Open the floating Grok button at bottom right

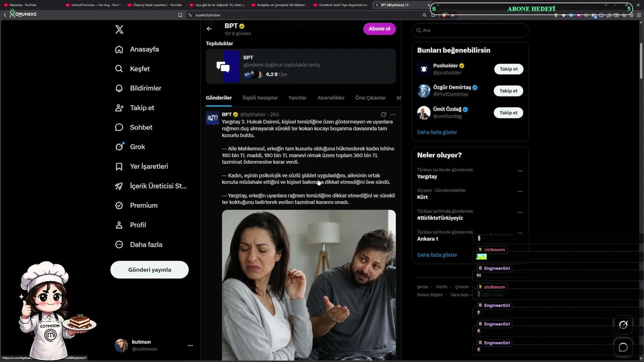(623, 325)
